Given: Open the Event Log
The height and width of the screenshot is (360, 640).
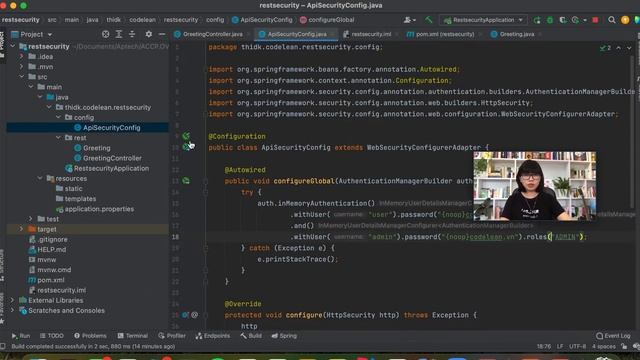Looking at the screenshot, I should point(613,336).
